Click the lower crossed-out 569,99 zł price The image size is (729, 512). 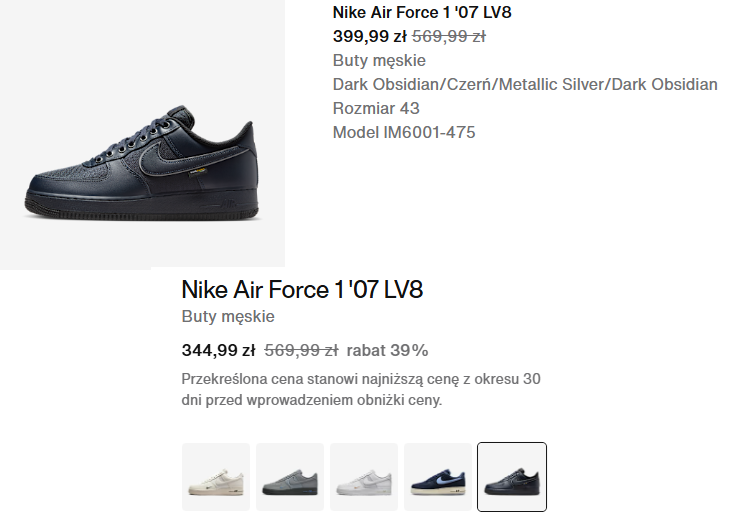pyautogui.click(x=301, y=351)
